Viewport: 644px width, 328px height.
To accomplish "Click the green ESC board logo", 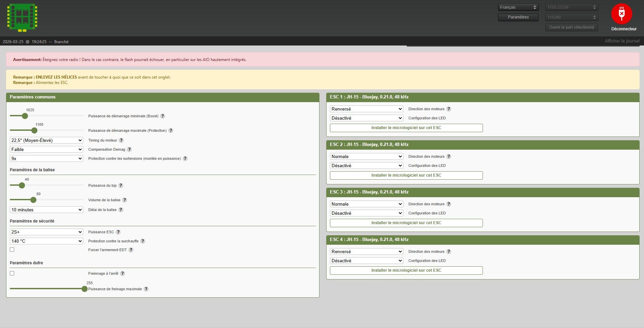I will point(22,18).
